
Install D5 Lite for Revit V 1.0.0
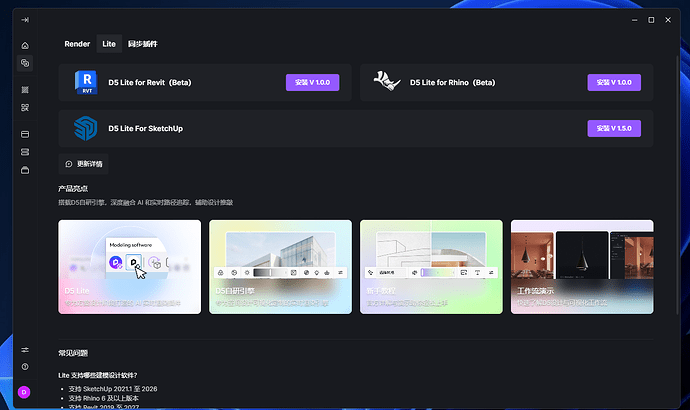click(312, 82)
